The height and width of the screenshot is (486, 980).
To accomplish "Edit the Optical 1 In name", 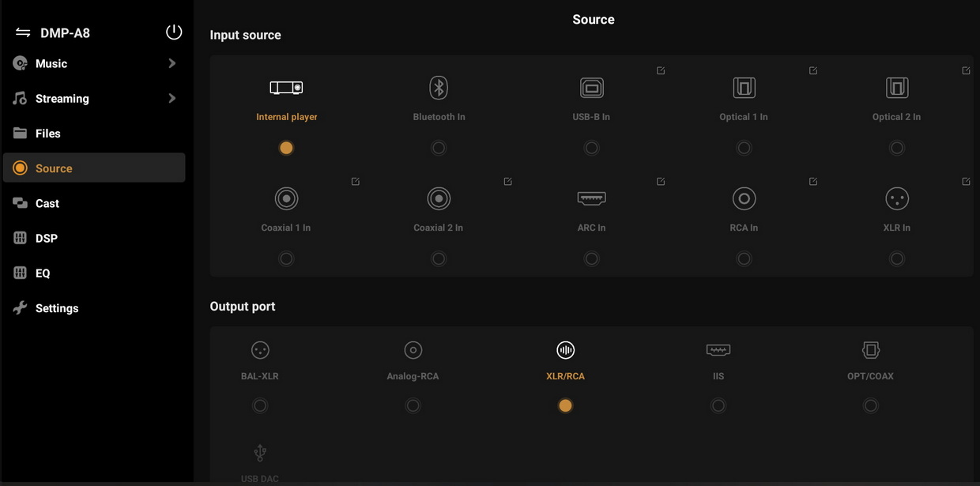I will coord(813,71).
